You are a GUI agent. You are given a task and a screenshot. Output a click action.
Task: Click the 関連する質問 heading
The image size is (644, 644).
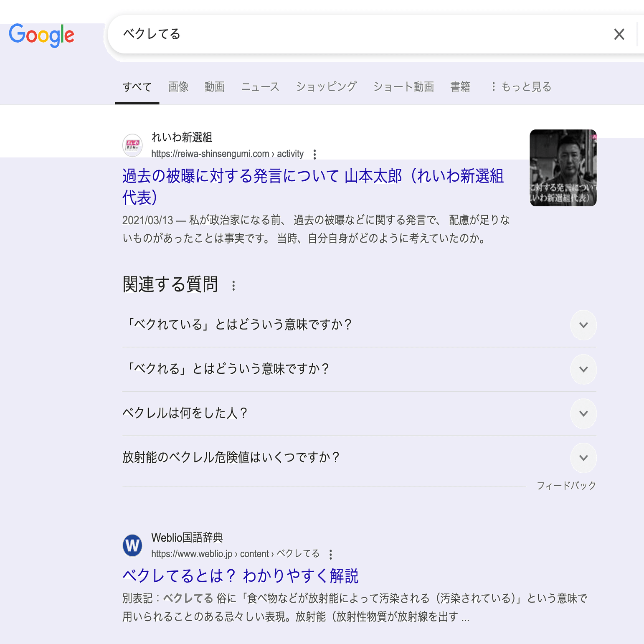tap(170, 284)
